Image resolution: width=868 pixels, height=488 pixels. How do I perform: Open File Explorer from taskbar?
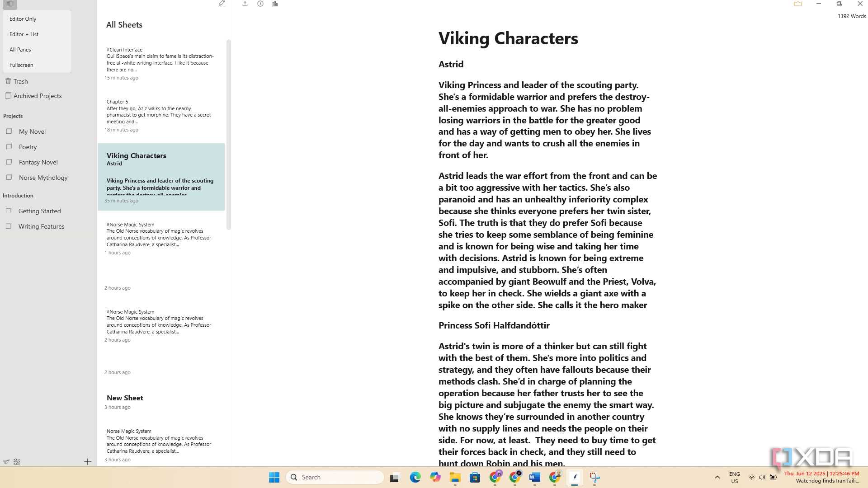click(455, 477)
